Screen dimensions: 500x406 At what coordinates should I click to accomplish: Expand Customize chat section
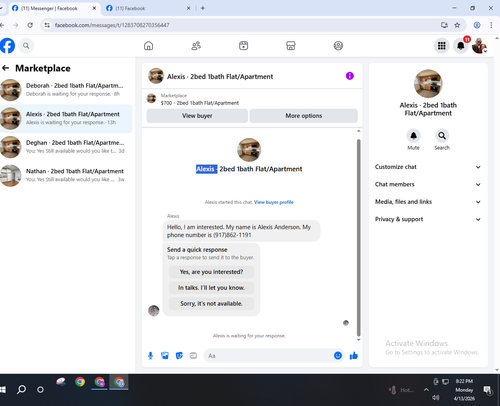[428, 167]
